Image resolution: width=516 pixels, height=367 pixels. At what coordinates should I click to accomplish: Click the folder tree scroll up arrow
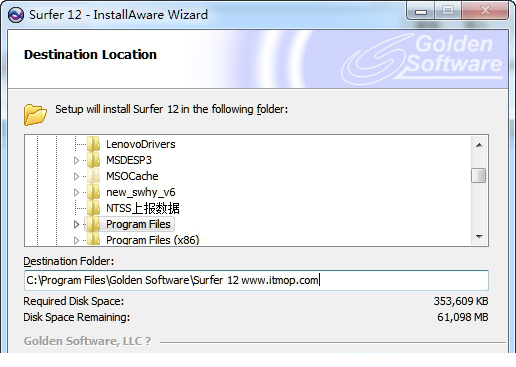point(479,145)
